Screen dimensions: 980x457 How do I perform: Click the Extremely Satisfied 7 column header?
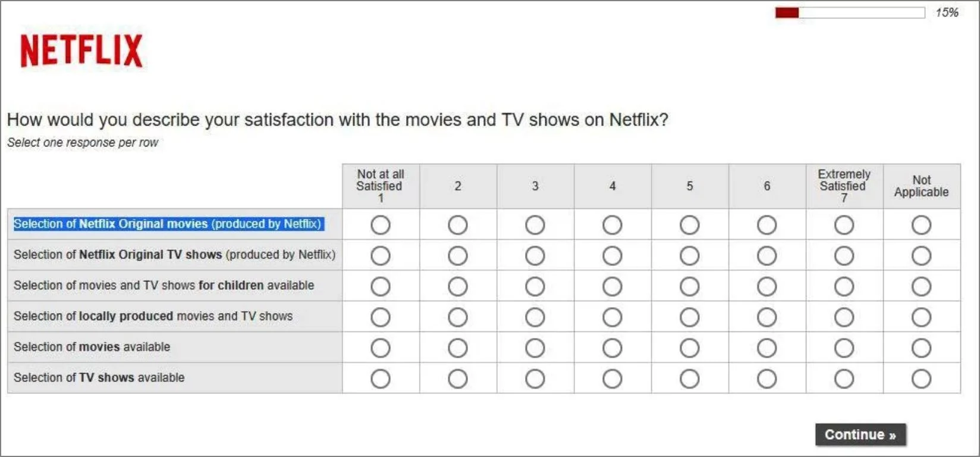click(x=844, y=186)
